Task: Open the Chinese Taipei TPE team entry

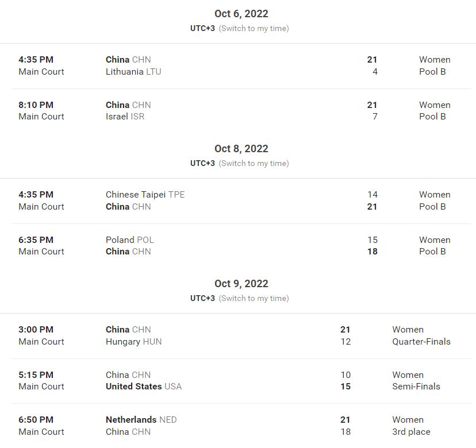Action: click(x=145, y=195)
